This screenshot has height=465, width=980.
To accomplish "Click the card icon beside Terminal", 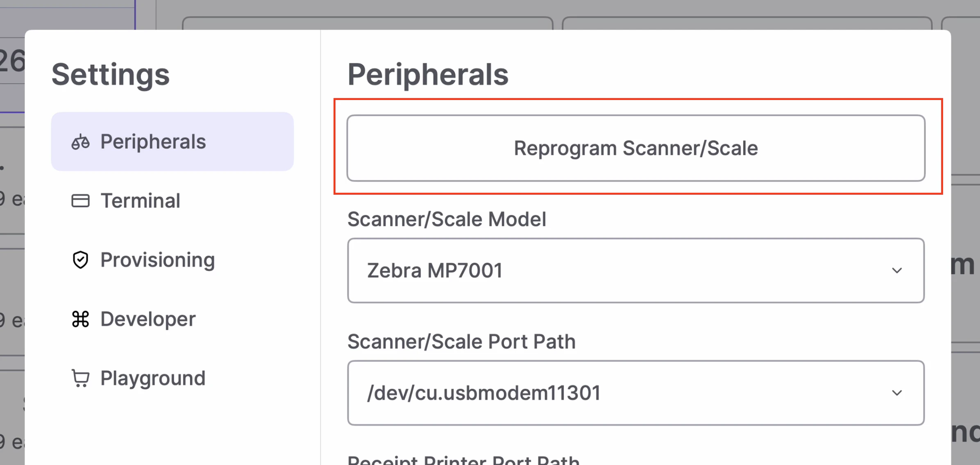I will tap(80, 201).
